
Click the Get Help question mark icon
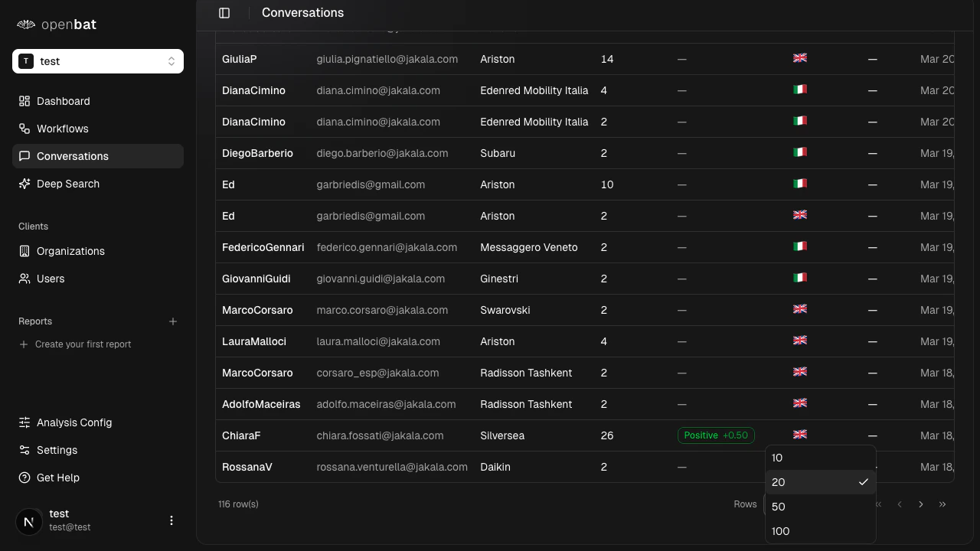click(24, 478)
